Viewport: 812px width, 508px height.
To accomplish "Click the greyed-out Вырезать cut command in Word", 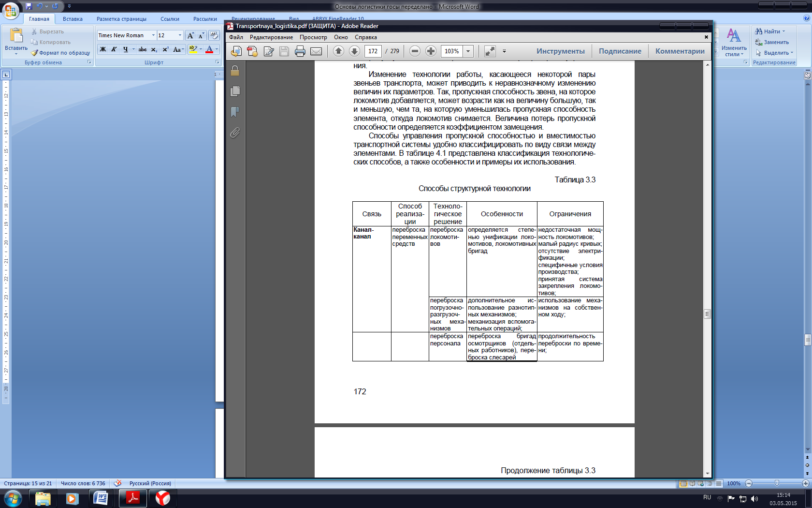I will click(47, 31).
